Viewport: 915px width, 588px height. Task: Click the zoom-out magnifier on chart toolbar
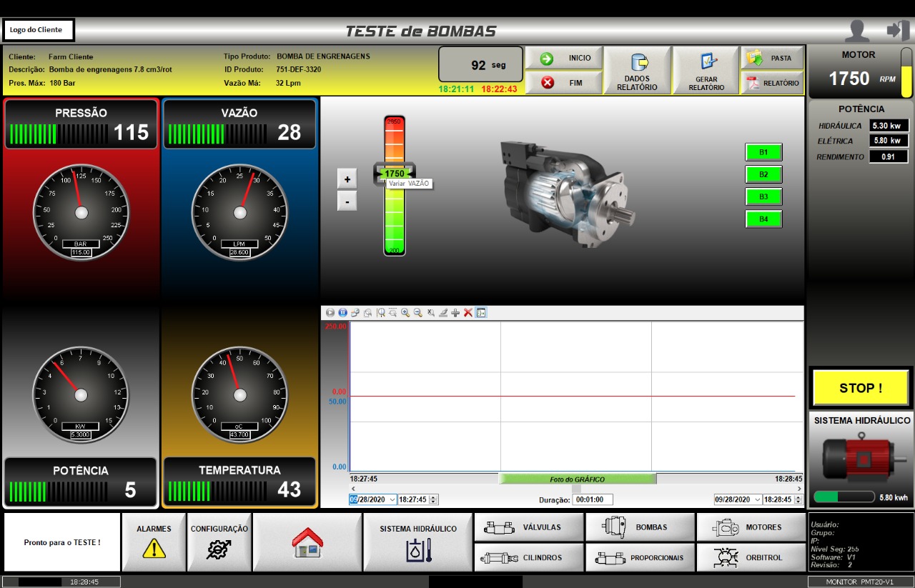(418, 312)
